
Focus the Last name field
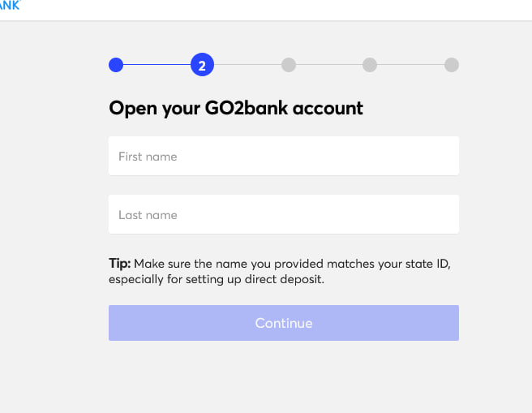coord(284,215)
